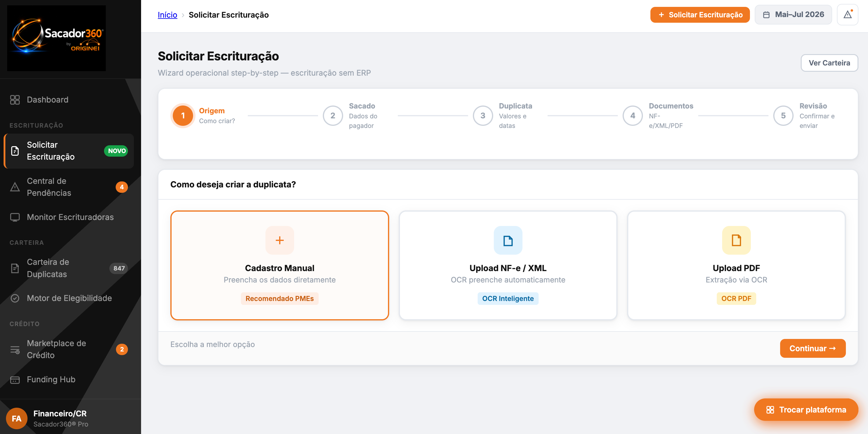
Task: Click the Sacador360® Pro plan label
Action: (61, 424)
